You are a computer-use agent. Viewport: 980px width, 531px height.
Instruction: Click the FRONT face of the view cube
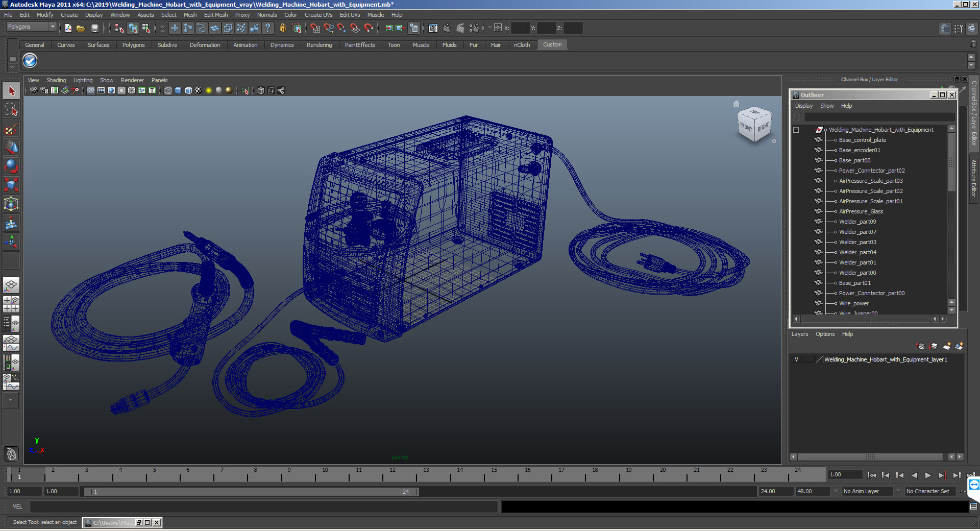point(746,127)
